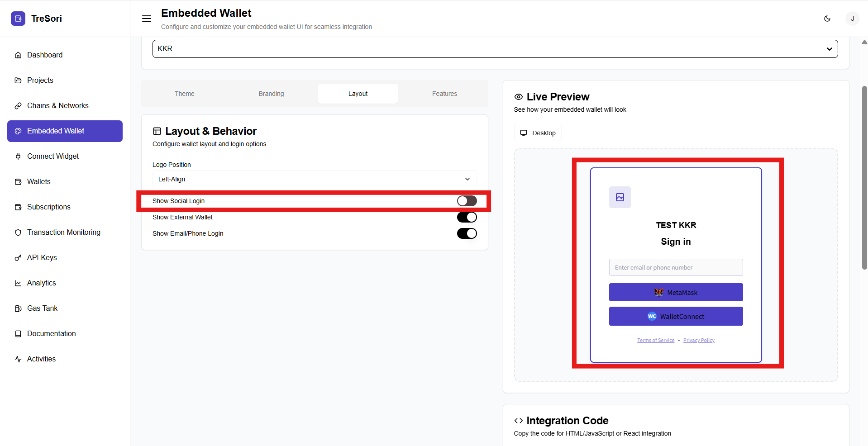This screenshot has height=446, width=868.
Task: Click the email or phone number field
Action: [x=676, y=267]
